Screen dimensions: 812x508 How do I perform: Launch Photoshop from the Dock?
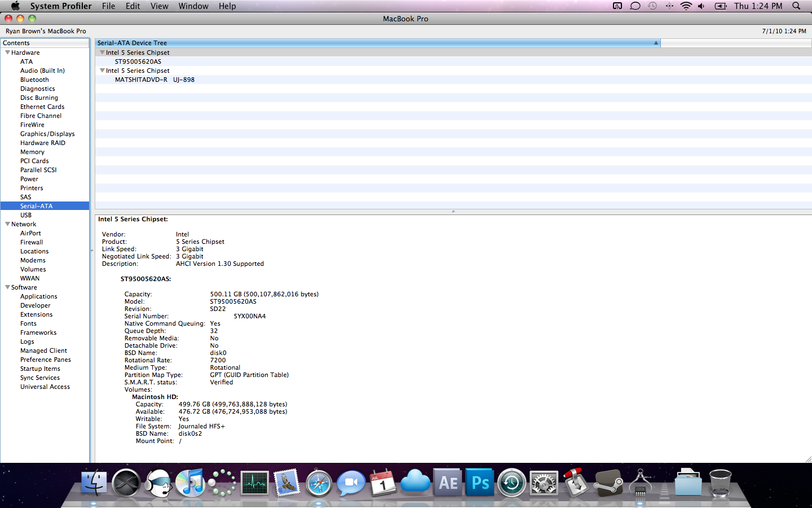click(x=480, y=483)
